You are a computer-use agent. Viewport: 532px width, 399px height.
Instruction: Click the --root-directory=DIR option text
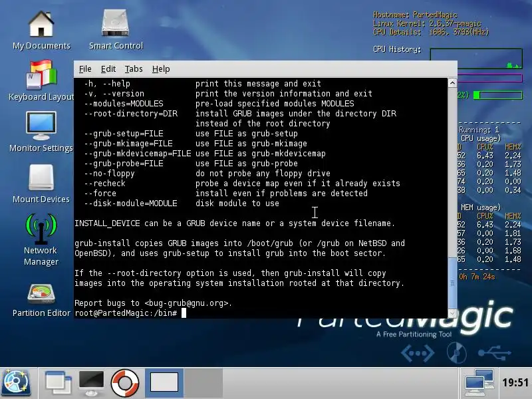pos(131,113)
